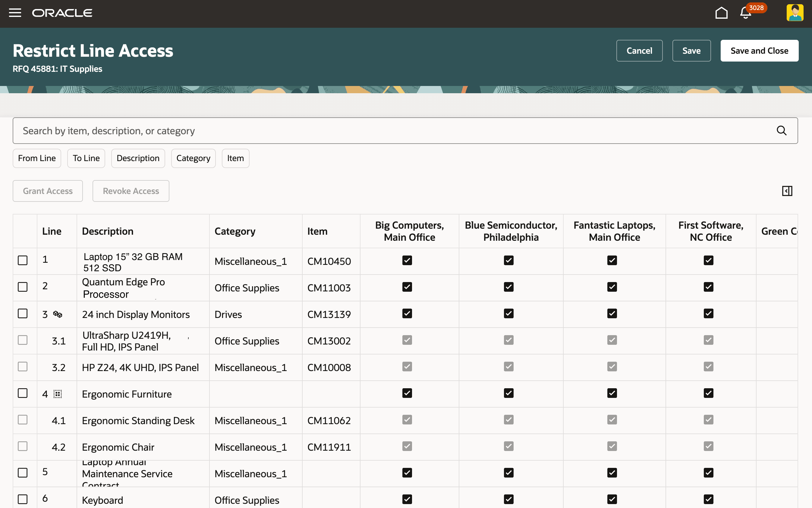Click the First Software, NC Office header
This screenshot has width=812, height=508.
pyautogui.click(x=711, y=231)
